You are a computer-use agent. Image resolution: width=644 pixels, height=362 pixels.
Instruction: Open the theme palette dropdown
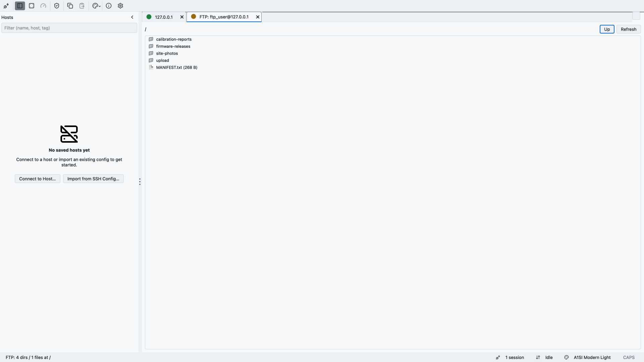96,6
